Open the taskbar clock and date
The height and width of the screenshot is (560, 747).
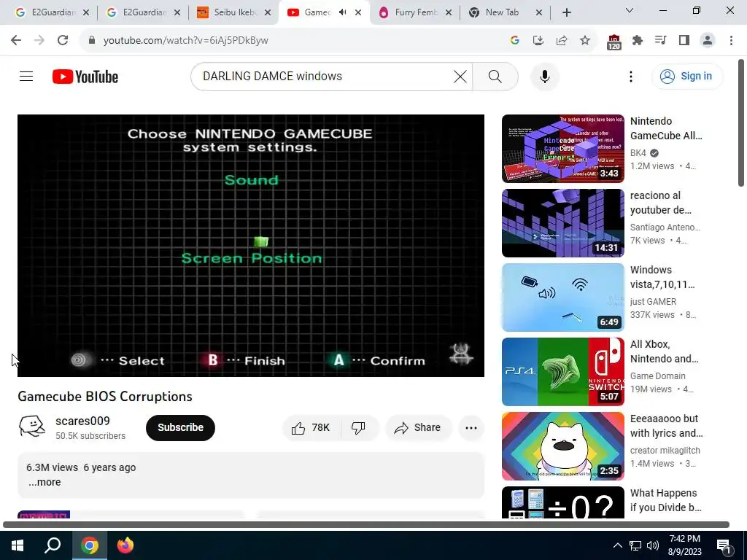click(684, 545)
